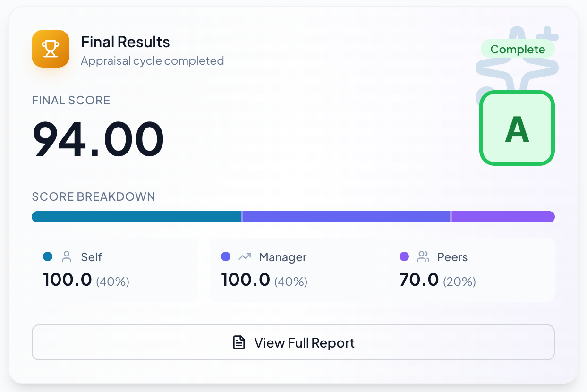Click the person icon beside Self

[67, 257]
